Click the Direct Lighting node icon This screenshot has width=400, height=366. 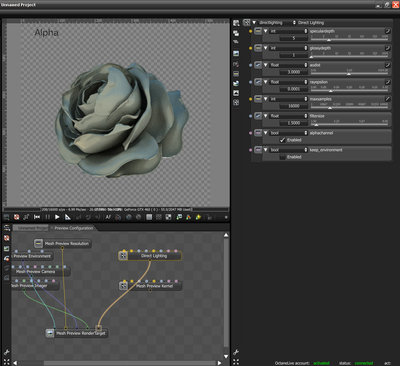pos(123,256)
